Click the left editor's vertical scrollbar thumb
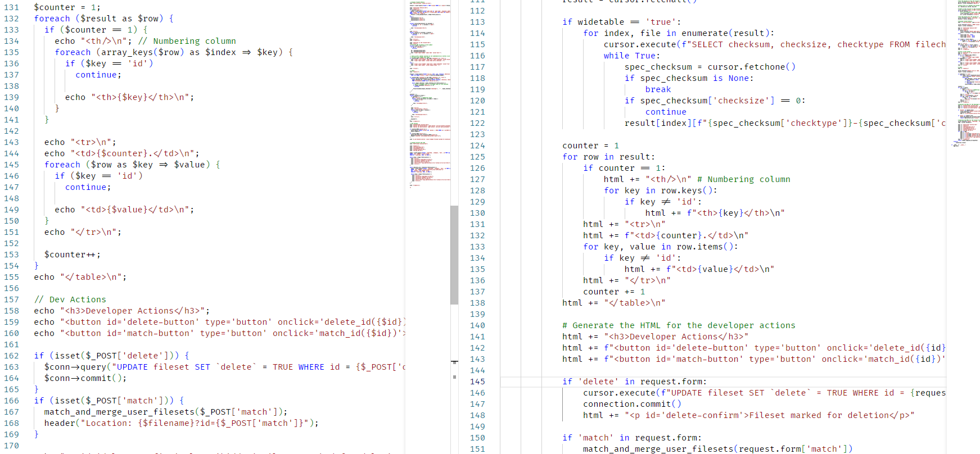The height and width of the screenshot is (454, 980). point(454,255)
